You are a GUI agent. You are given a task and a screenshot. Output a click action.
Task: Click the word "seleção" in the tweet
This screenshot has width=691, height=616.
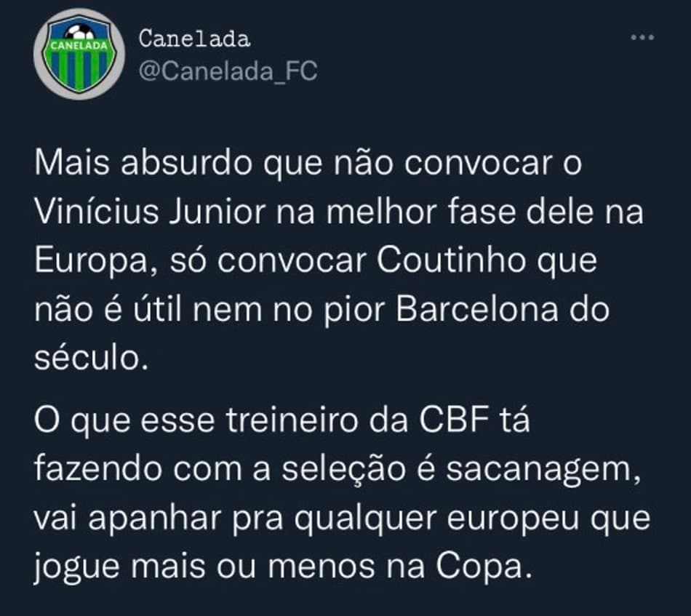[x=344, y=471]
